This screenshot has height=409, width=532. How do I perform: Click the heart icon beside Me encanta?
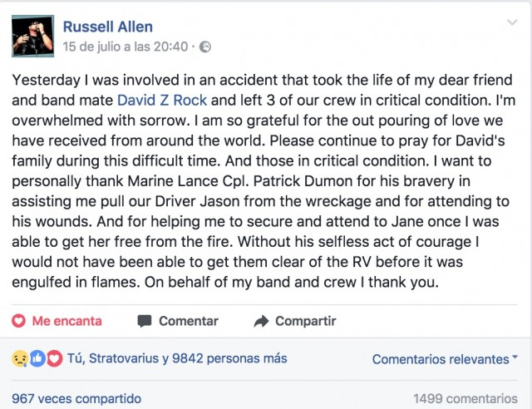coord(19,321)
